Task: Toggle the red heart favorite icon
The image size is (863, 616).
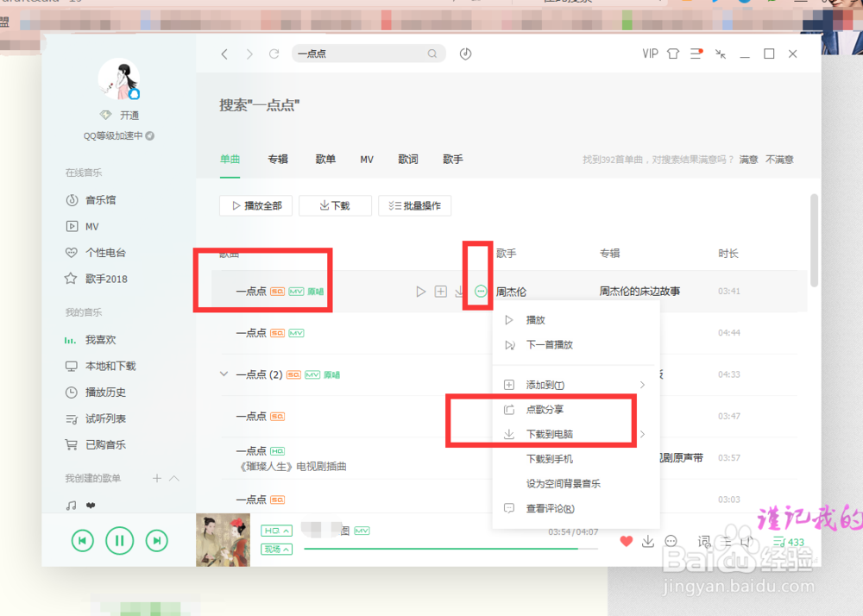Action: tap(626, 541)
